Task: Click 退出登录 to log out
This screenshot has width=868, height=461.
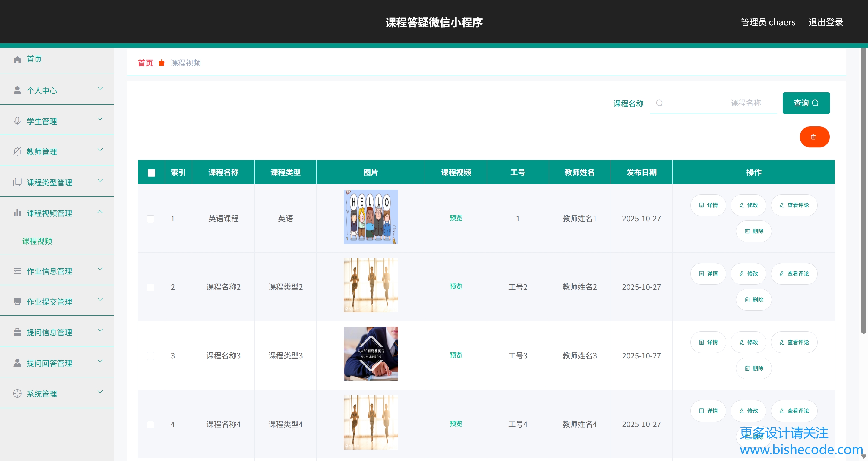Action: point(825,22)
